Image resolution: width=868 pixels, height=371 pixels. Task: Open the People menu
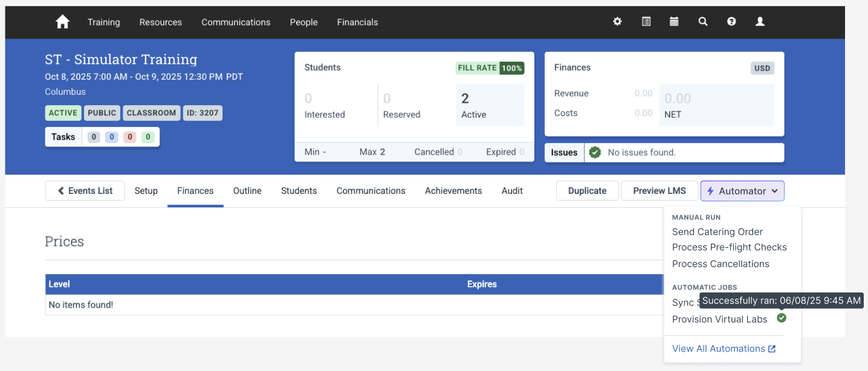coord(303,22)
